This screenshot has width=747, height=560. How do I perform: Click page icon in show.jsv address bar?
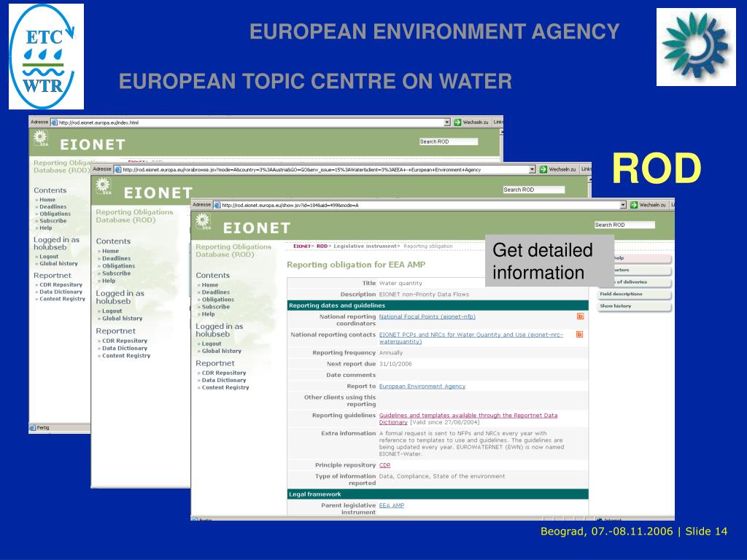point(217,205)
